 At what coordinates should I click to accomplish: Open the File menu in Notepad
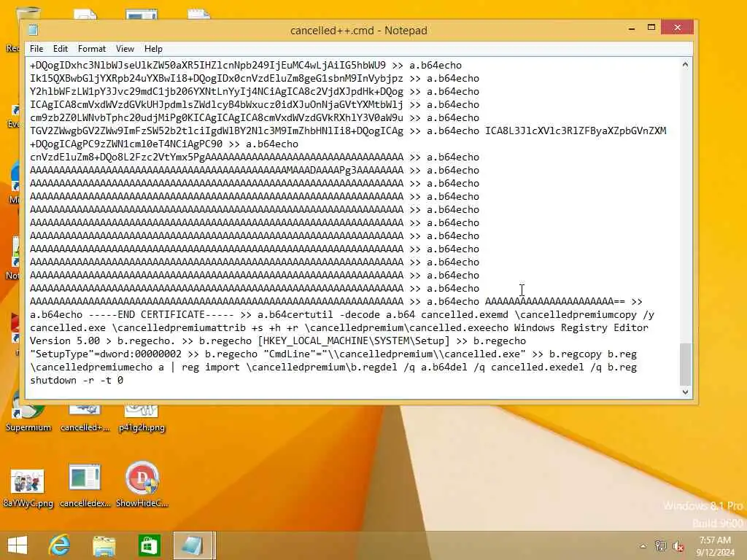pos(36,49)
